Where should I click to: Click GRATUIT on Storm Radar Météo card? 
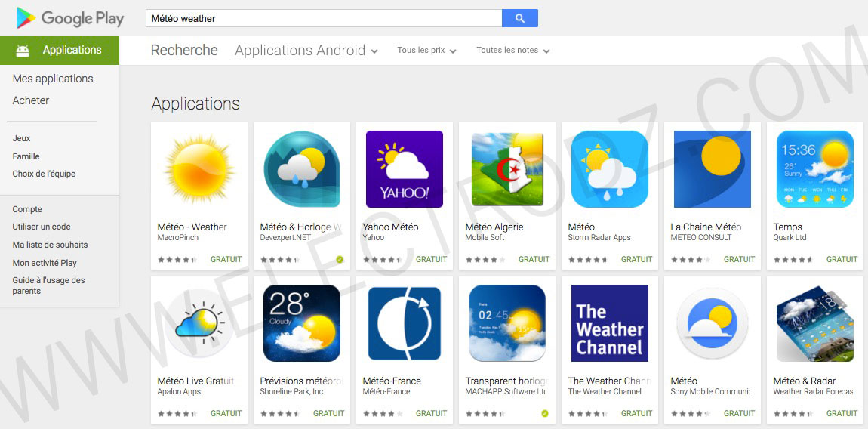[636, 259]
